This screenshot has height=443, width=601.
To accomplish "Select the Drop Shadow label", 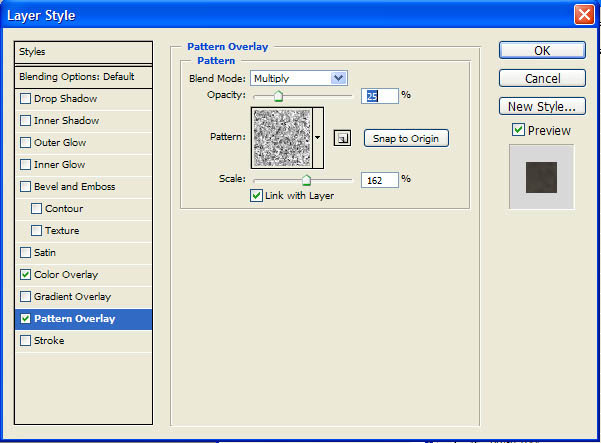I will [x=66, y=98].
